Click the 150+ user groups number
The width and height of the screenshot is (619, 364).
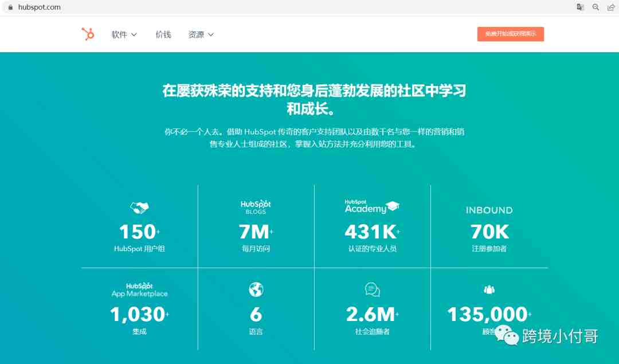click(x=139, y=232)
